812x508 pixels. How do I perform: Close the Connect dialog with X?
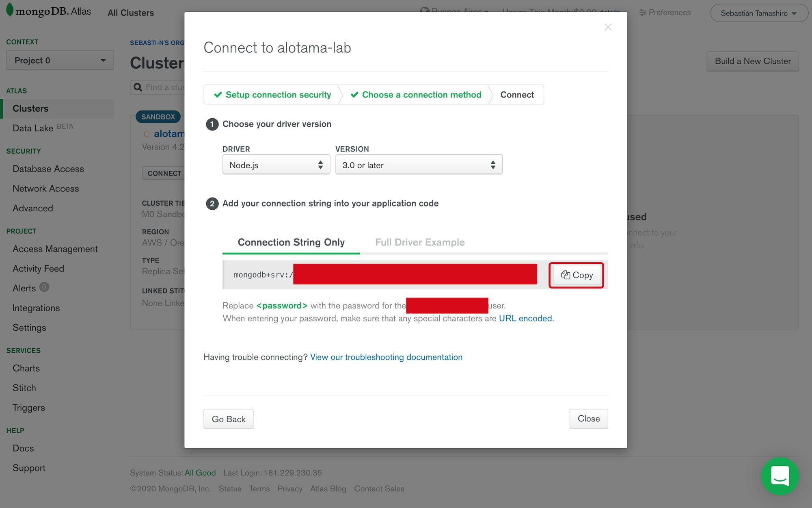[608, 27]
